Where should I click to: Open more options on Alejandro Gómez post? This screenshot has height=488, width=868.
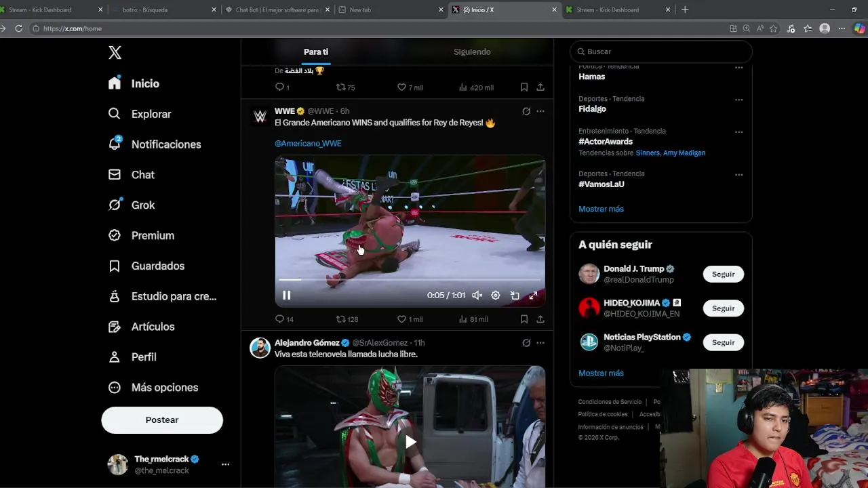(x=540, y=343)
